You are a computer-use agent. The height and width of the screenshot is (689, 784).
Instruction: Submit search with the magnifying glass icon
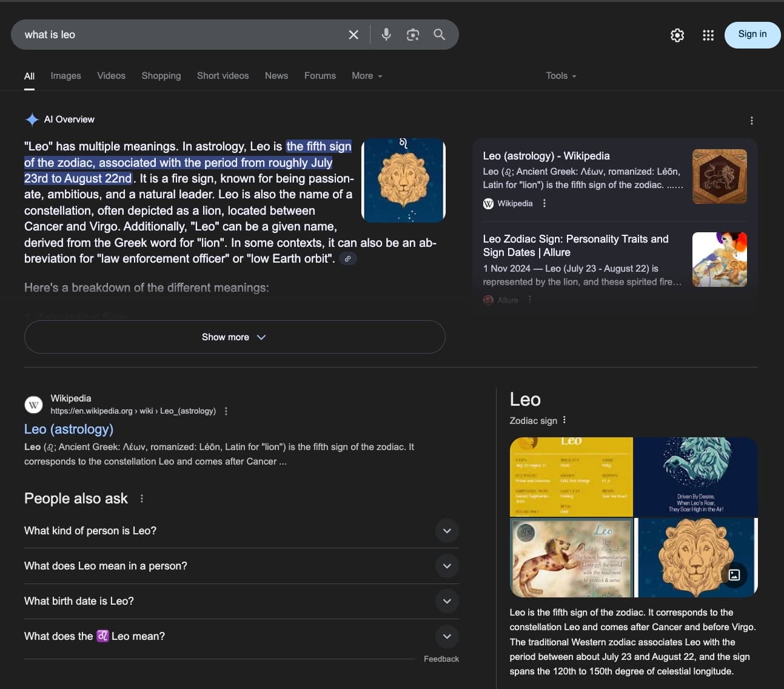click(440, 35)
